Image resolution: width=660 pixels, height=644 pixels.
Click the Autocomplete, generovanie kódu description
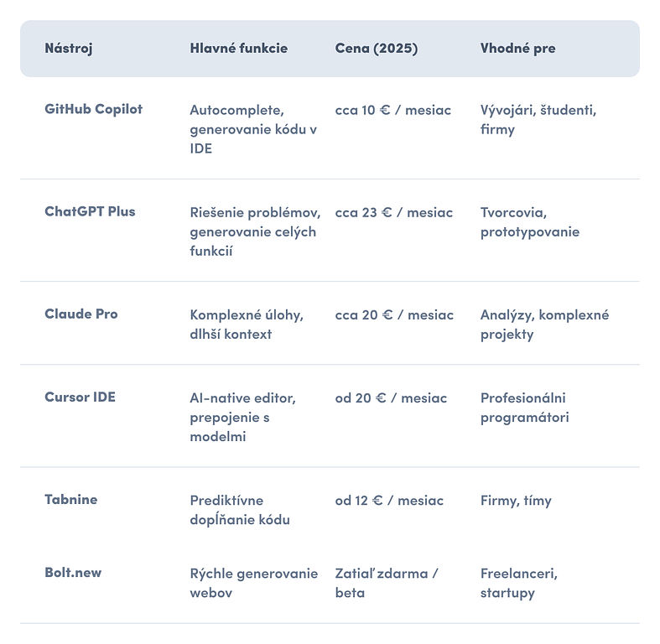(x=253, y=129)
